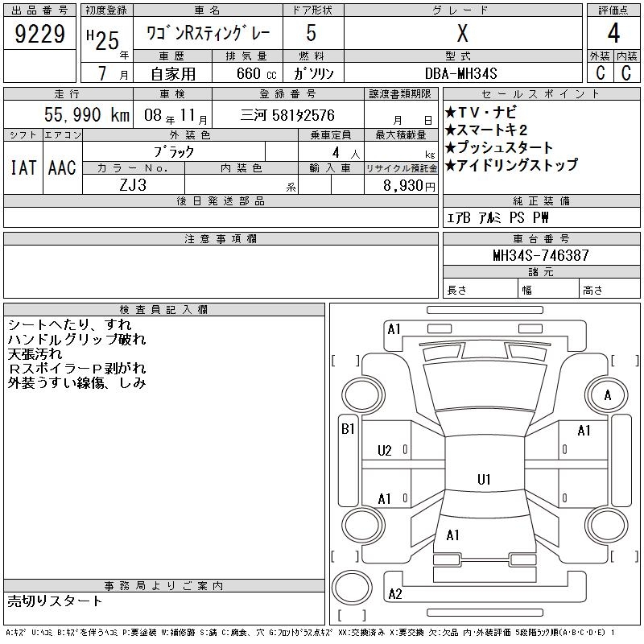Click the recycle deposit 8,930円 field

[401, 185]
